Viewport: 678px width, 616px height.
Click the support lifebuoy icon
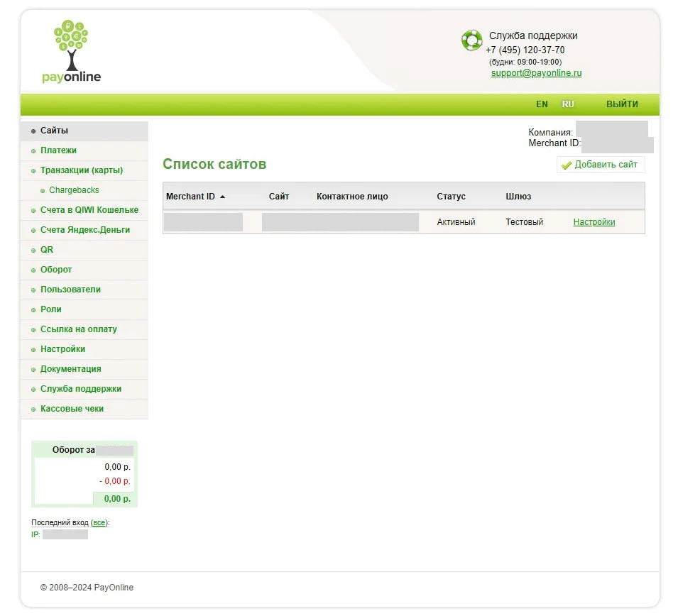(471, 40)
